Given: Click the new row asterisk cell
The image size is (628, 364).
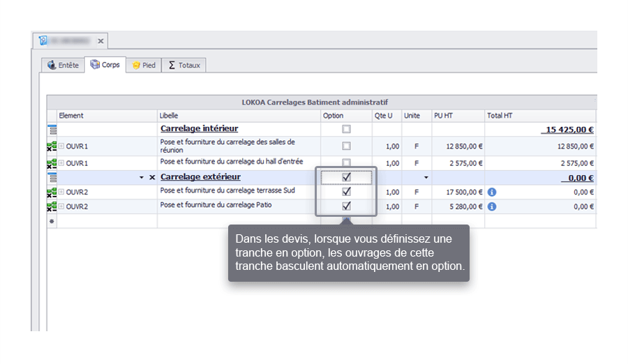Looking at the screenshot, I should point(52,221).
